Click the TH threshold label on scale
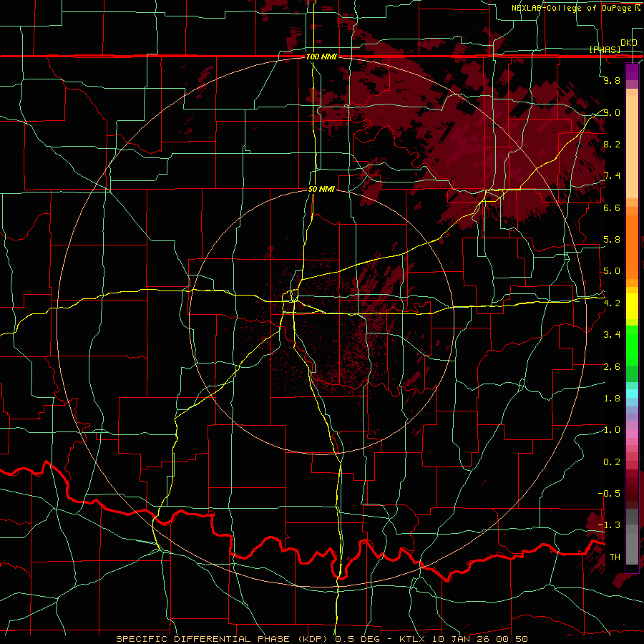The width and height of the screenshot is (644, 644). coord(615,557)
